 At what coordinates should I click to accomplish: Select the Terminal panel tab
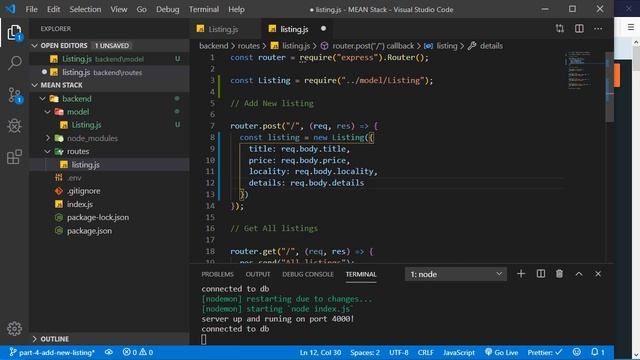coord(361,274)
